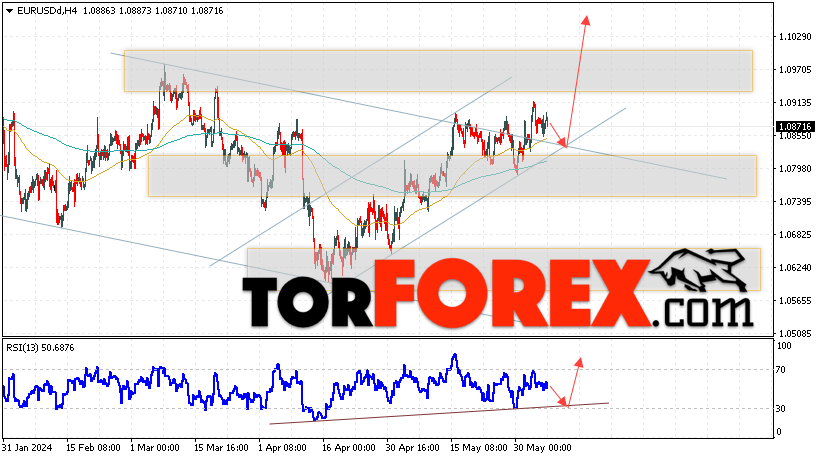Viewport: 819px width, 459px height.
Task: Click the 1.05085 price axis label
Action: [795, 333]
